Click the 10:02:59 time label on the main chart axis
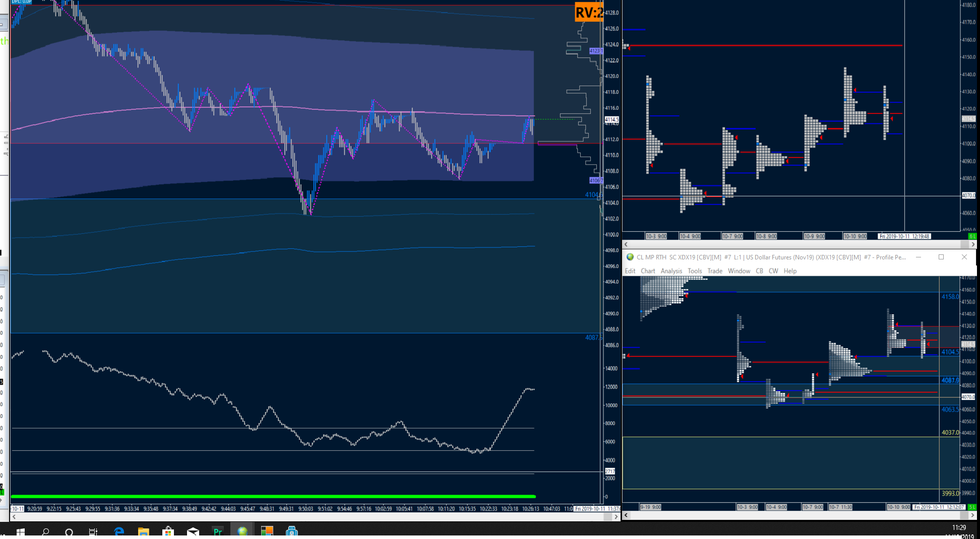 coord(383,509)
